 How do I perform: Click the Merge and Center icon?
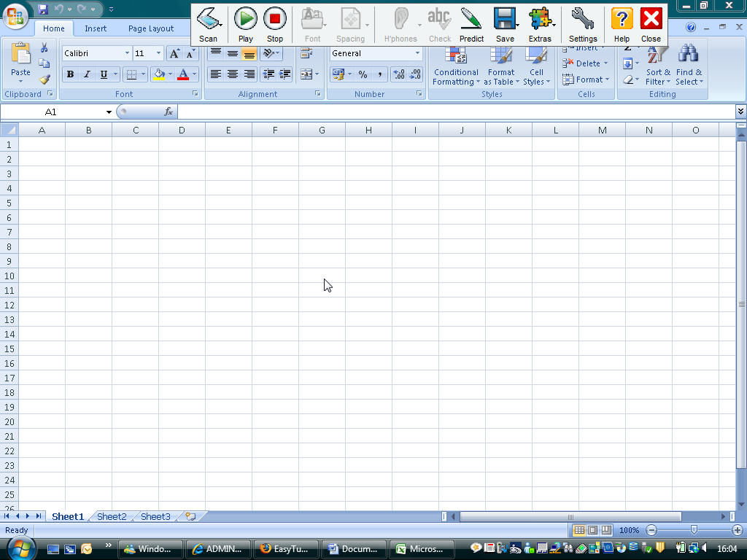306,74
